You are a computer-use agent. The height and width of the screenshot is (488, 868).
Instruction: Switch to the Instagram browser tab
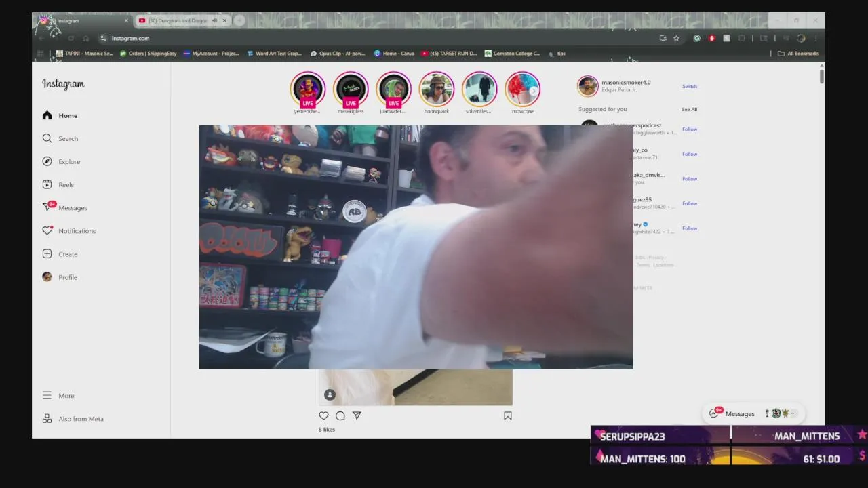point(83,20)
